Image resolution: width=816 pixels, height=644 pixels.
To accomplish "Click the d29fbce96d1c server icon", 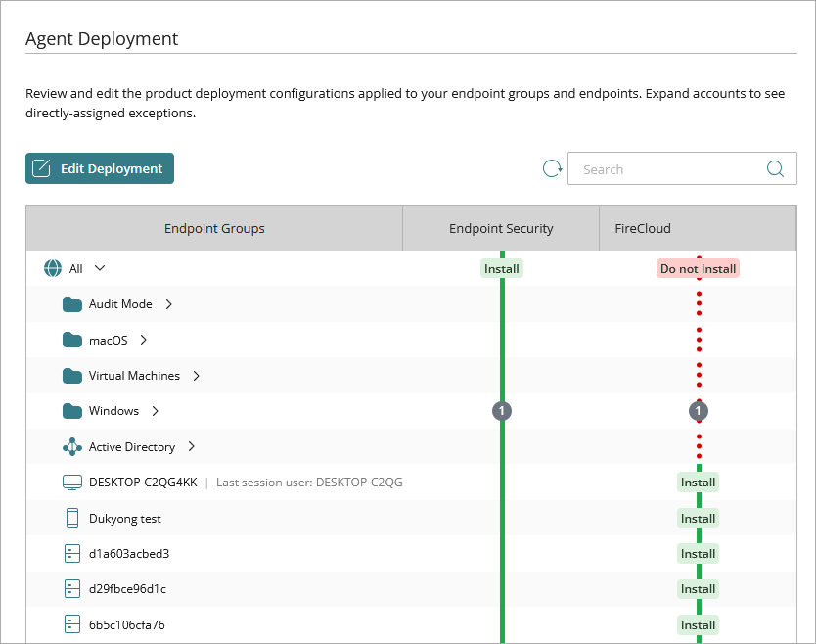I will [71, 589].
